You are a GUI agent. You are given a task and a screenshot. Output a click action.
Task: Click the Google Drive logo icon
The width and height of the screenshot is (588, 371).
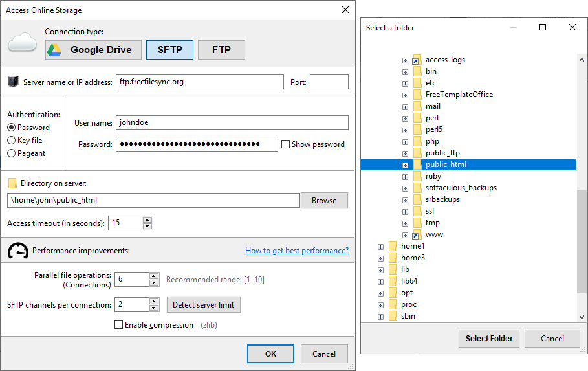[56, 50]
